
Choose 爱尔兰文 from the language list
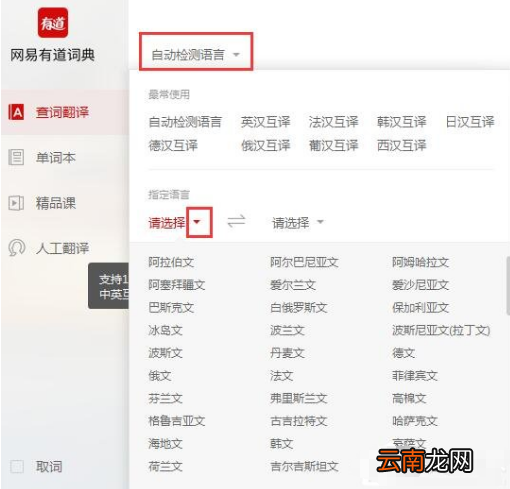pos(293,285)
